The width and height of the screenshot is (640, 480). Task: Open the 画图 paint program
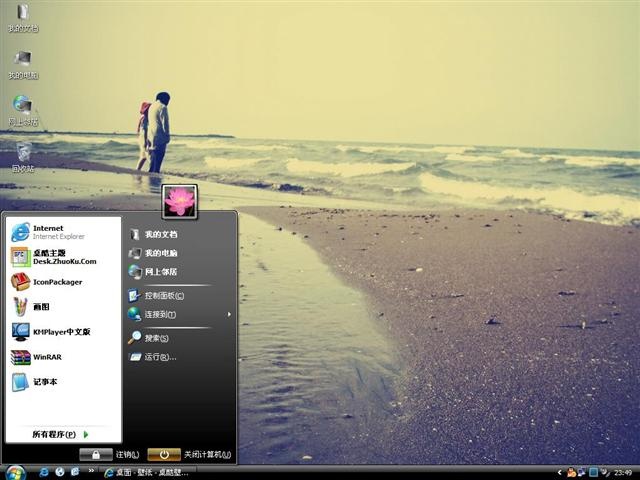(63, 307)
